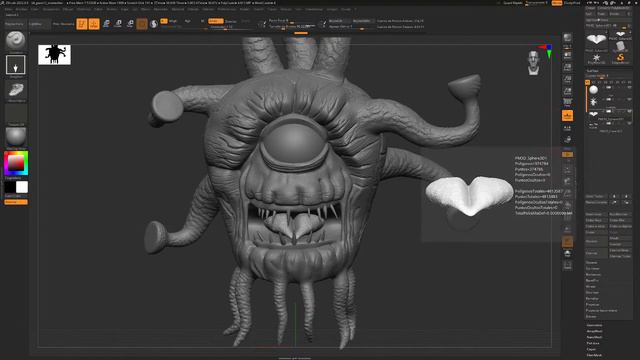The image size is (640, 360).
Task: Toggle the Rgb mode button
Action: pos(188,21)
